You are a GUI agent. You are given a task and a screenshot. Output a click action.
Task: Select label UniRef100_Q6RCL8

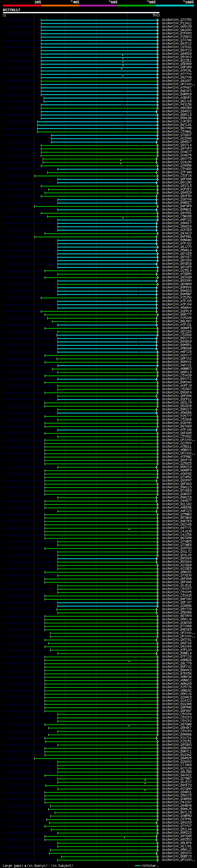[x=176, y=115]
